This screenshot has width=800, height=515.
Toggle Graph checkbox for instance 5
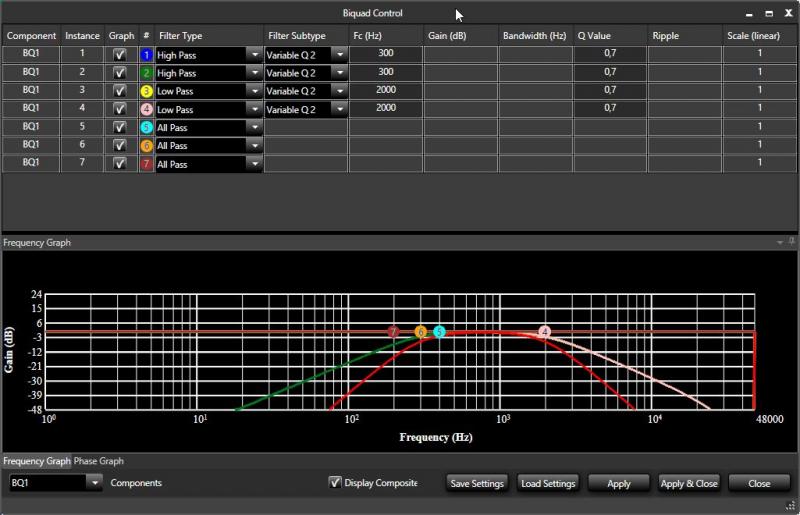click(120, 127)
